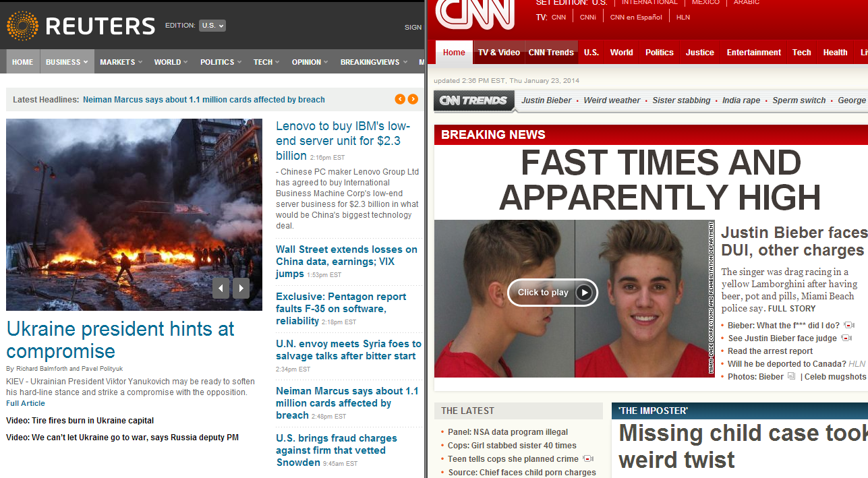This screenshot has width=868, height=478.
Task: Show next slide in Ukraine photo slideshow
Action: (x=241, y=289)
